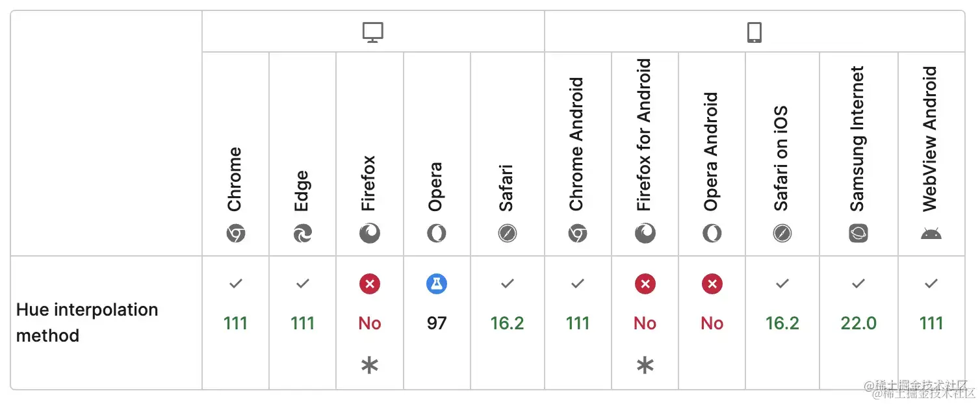Click Safari version 16.2 on desktop

(x=508, y=323)
